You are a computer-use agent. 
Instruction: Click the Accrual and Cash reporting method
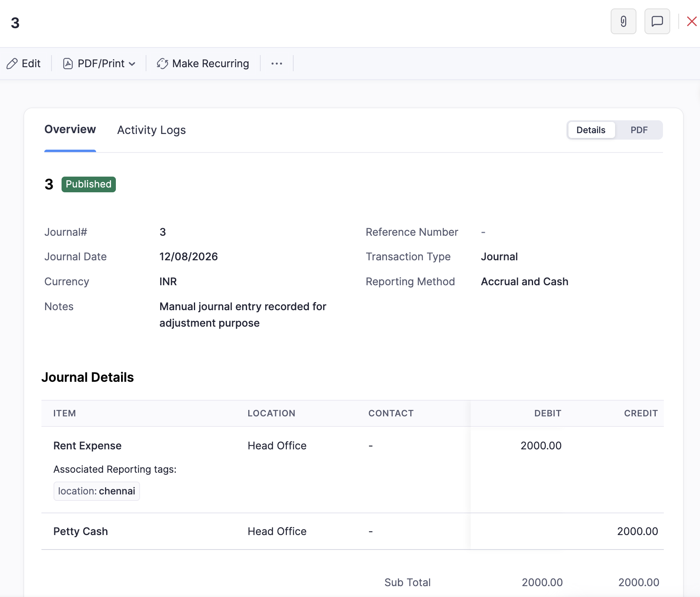click(525, 282)
